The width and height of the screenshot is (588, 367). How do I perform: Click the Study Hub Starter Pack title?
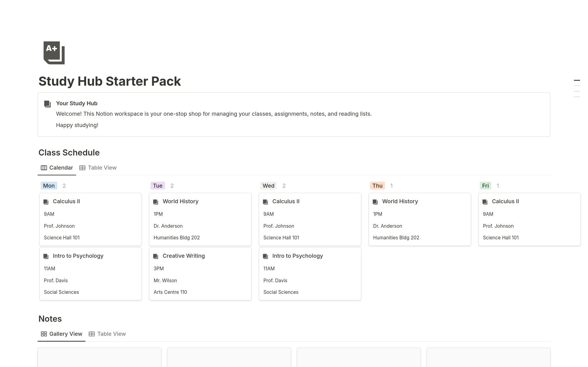point(110,81)
